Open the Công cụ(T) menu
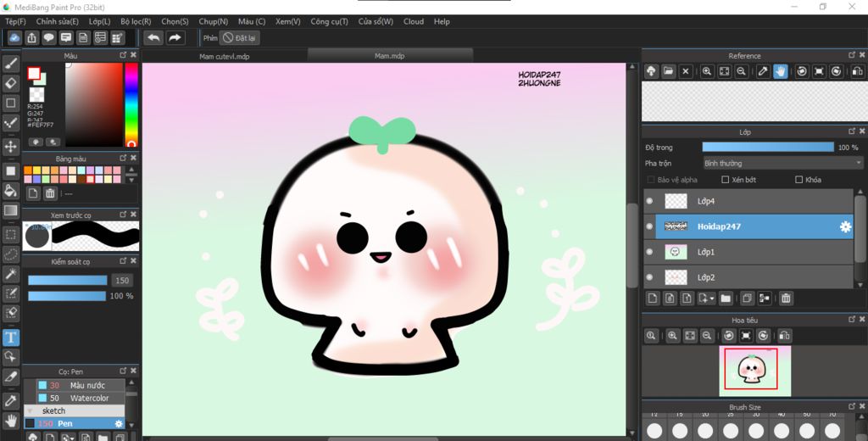Image resolution: width=868 pixels, height=441 pixels. point(330,21)
